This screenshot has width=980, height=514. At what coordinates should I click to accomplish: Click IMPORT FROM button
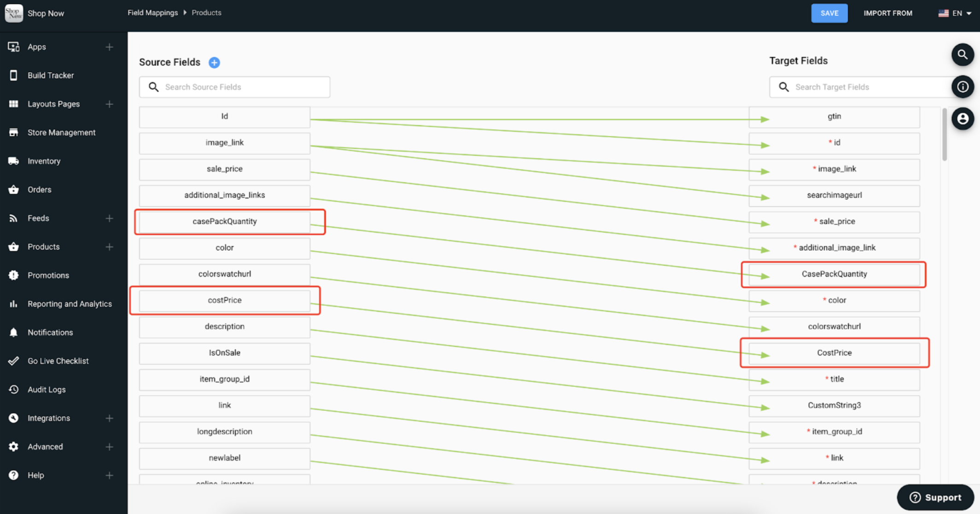pos(888,13)
